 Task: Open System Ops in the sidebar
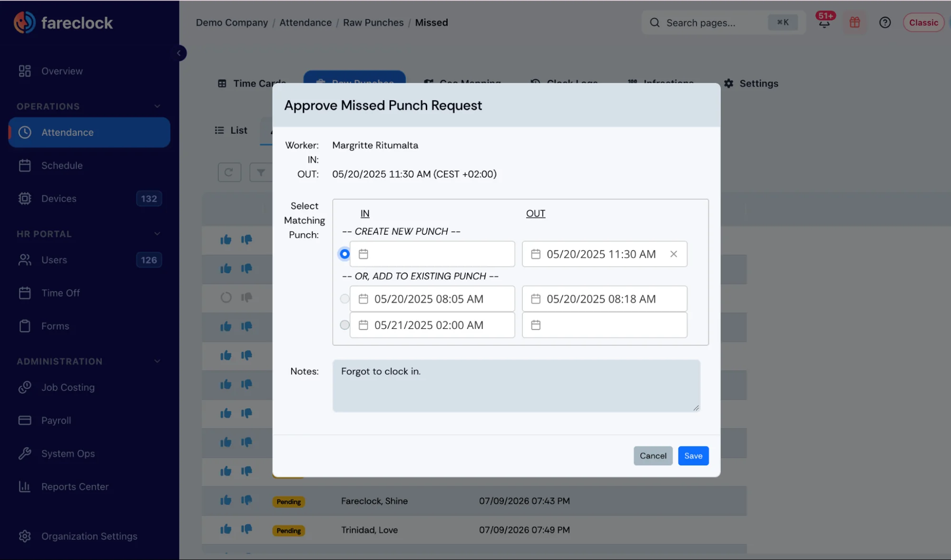(x=89, y=453)
